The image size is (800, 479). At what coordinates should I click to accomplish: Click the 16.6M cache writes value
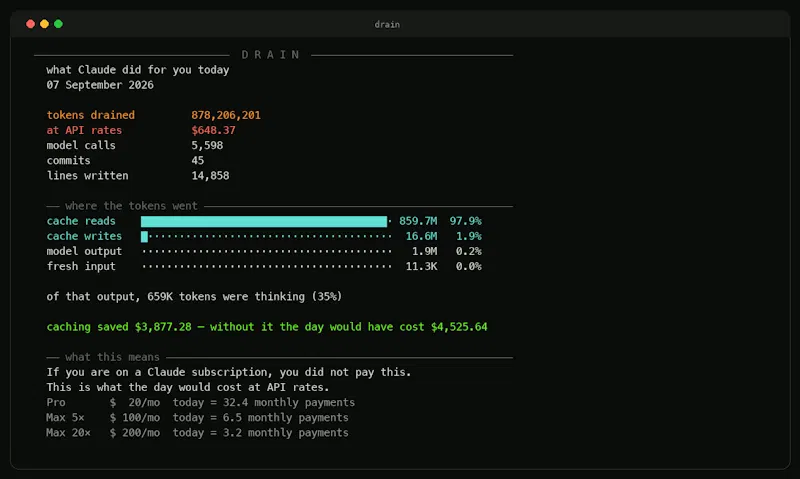tap(421, 236)
